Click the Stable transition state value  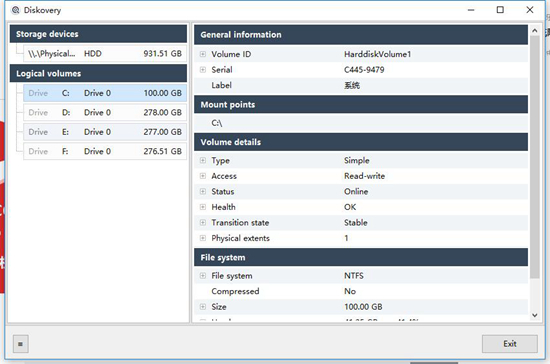pyautogui.click(x=356, y=223)
